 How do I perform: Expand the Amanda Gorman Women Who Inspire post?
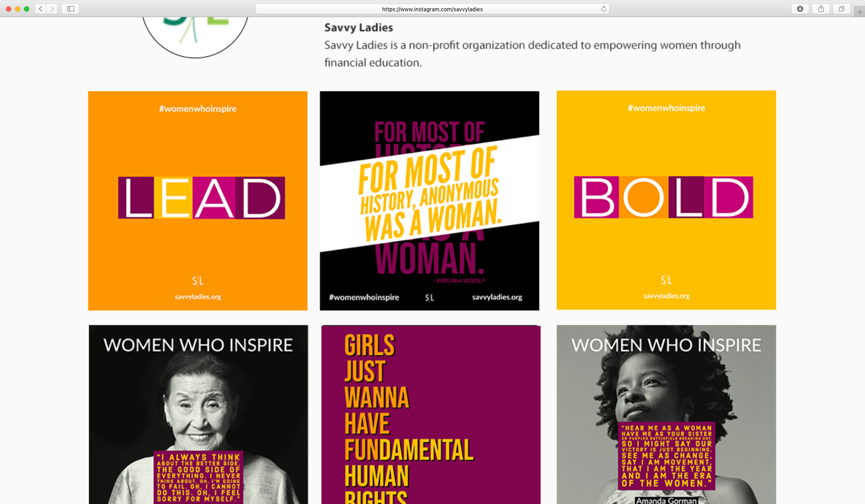(666, 414)
